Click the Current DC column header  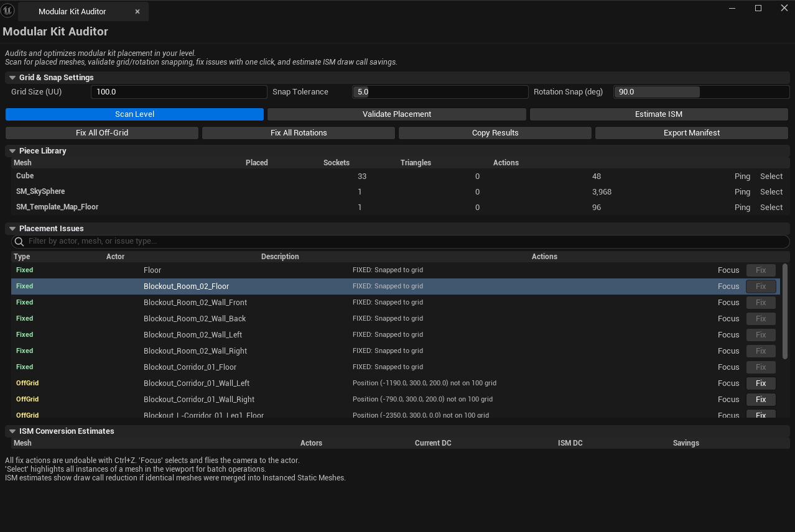[433, 443]
